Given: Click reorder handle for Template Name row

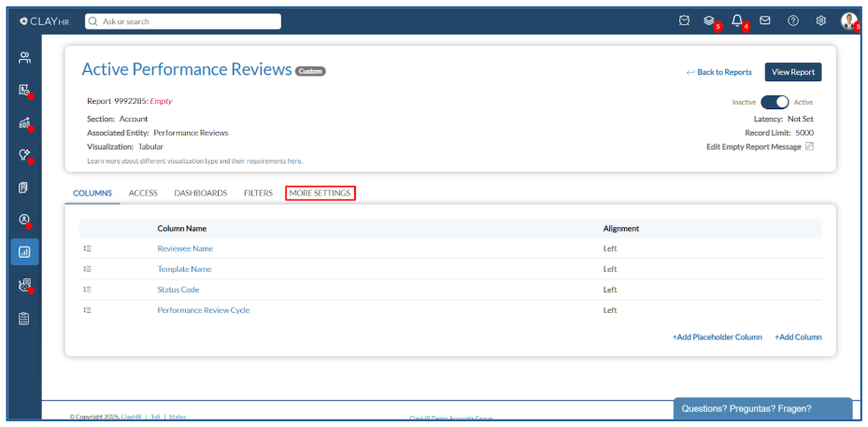Looking at the screenshot, I should click(87, 269).
